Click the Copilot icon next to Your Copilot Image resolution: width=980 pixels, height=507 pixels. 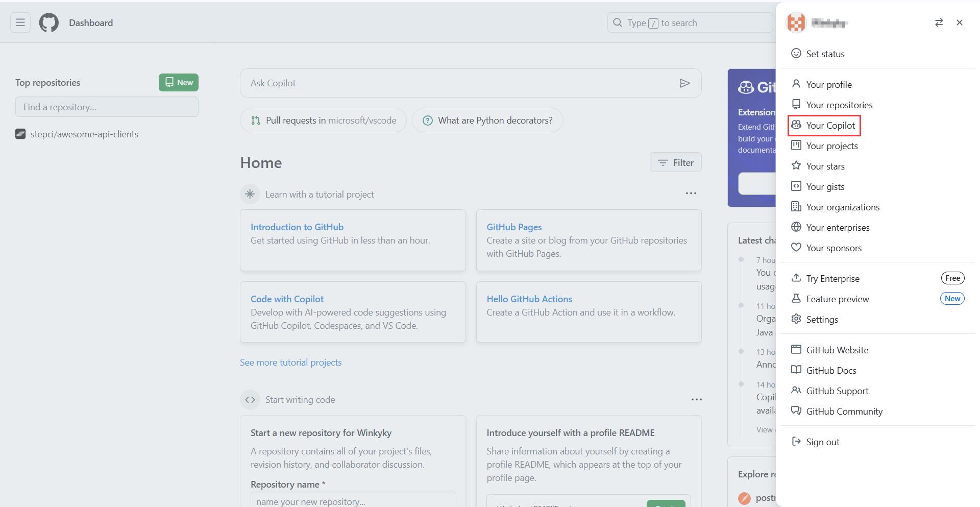796,125
